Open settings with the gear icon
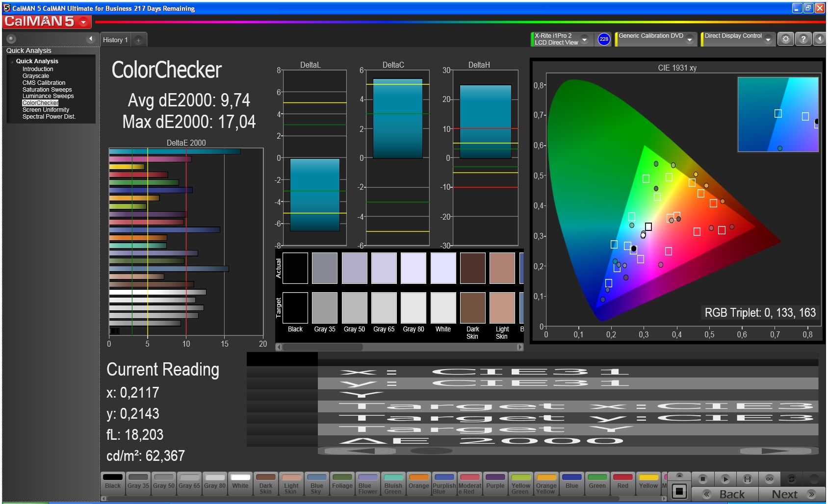The image size is (828, 504). [786, 39]
